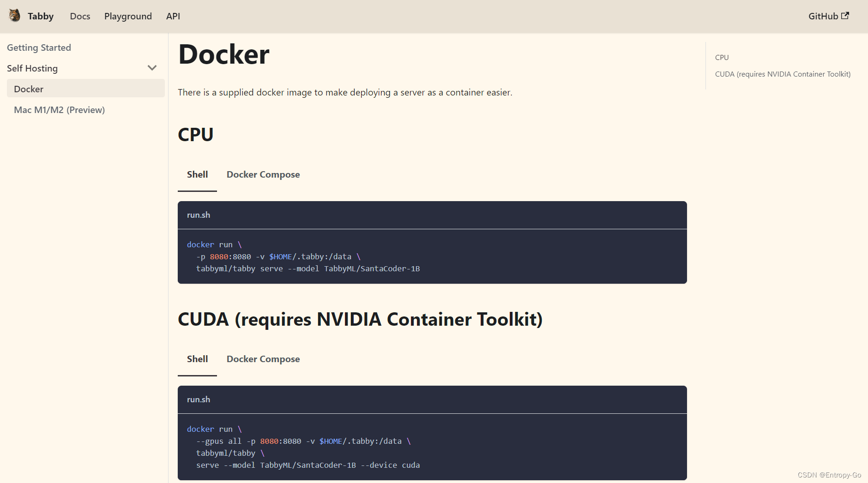Jump to CUDA section from table of contents
The width and height of the screenshot is (868, 483).
(x=783, y=74)
